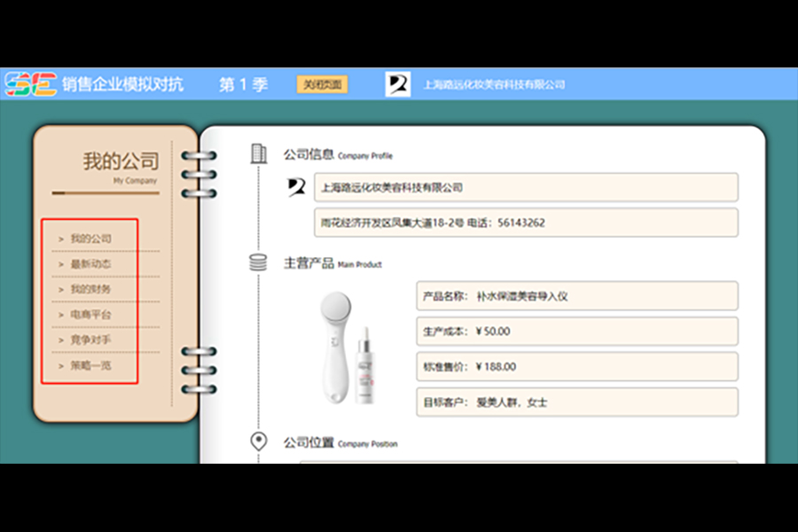The image size is (798, 532).
Task: Click the company logo icon in the top bar
Action: coord(398,85)
